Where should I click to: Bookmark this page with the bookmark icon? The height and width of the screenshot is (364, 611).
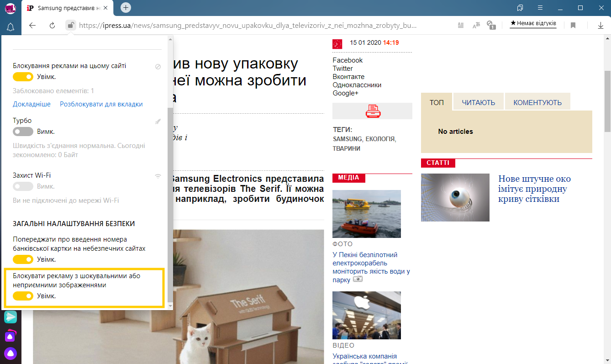(x=573, y=26)
